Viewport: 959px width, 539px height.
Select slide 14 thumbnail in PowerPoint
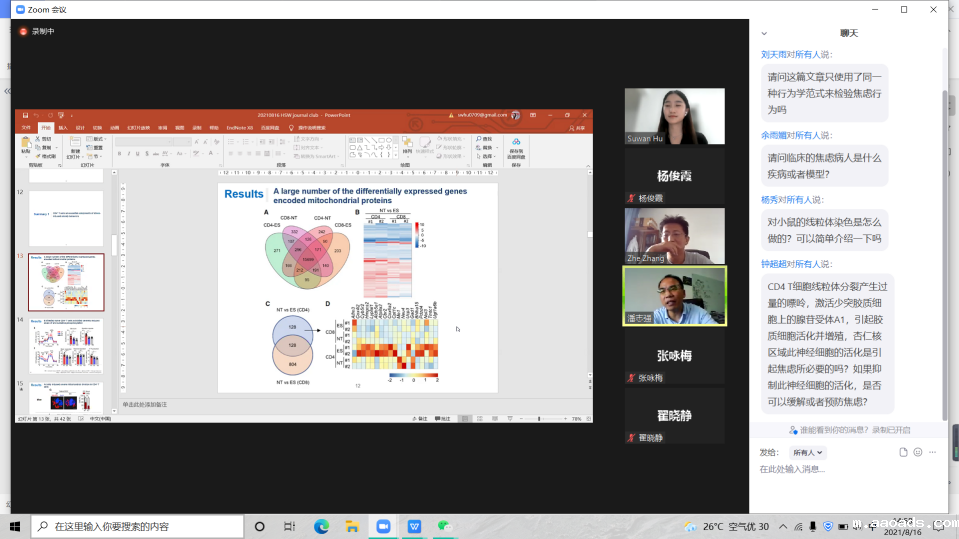point(66,345)
